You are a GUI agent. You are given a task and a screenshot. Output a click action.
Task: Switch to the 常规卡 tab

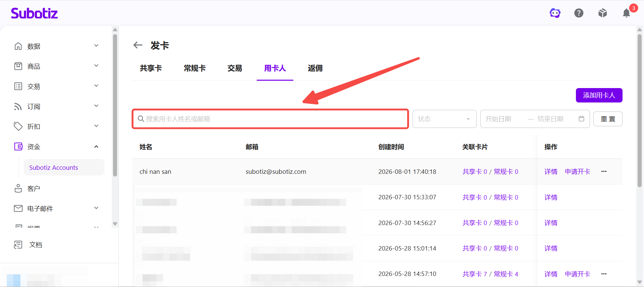195,68
